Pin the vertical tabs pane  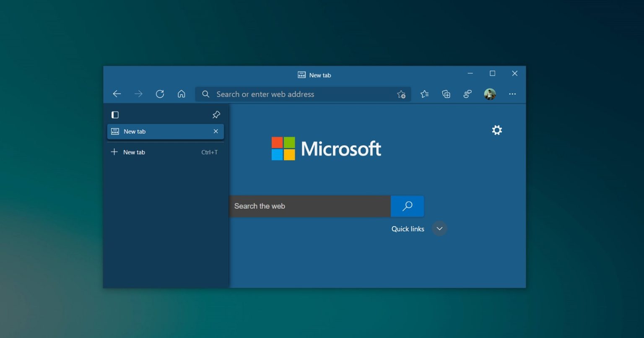(x=216, y=114)
